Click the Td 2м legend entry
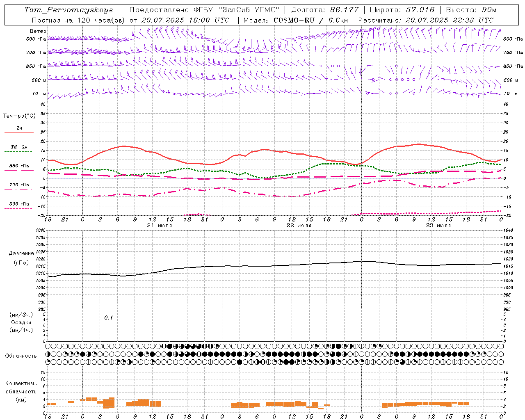This screenshot has height=420, width=525. coord(19,147)
